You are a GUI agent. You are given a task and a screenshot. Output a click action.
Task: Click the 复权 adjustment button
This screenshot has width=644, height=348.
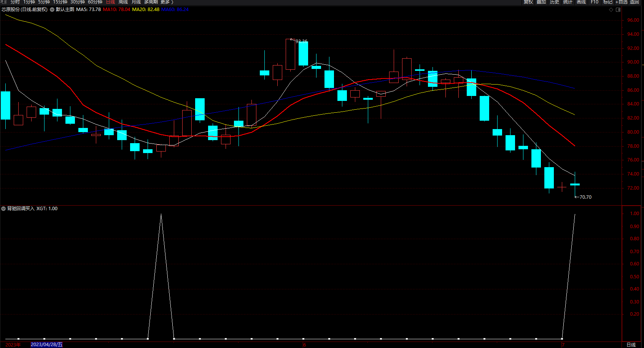(528, 2)
